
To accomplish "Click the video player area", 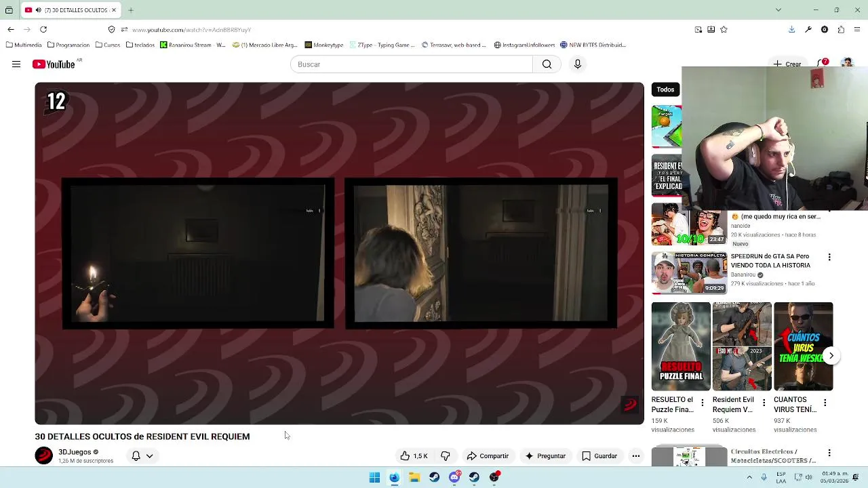I will point(339,253).
